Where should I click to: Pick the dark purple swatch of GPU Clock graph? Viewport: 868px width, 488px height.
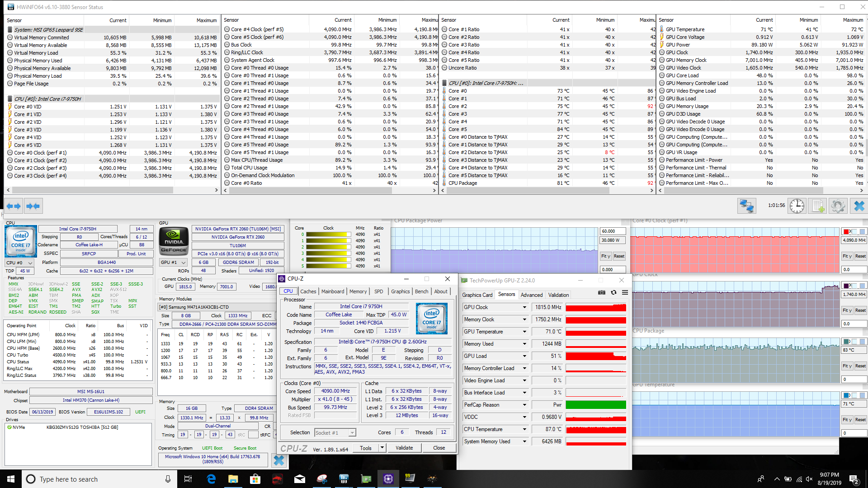(x=846, y=286)
